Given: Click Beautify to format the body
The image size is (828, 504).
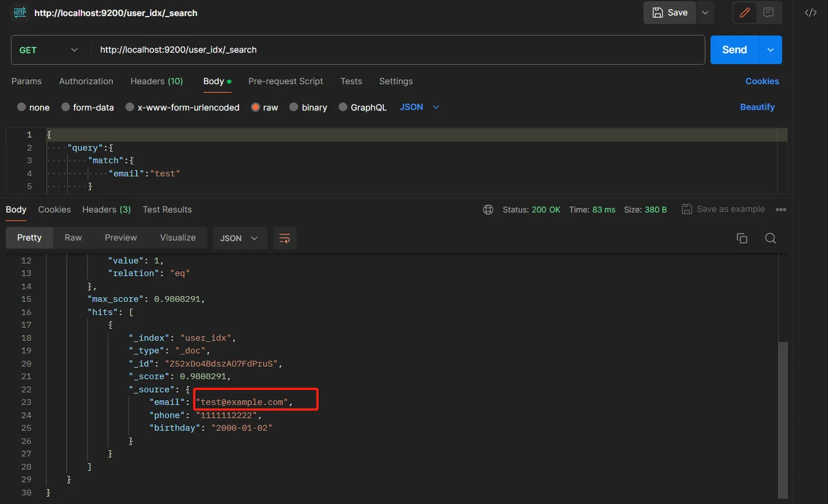Looking at the screenshot, I should [x=757, y=107].
